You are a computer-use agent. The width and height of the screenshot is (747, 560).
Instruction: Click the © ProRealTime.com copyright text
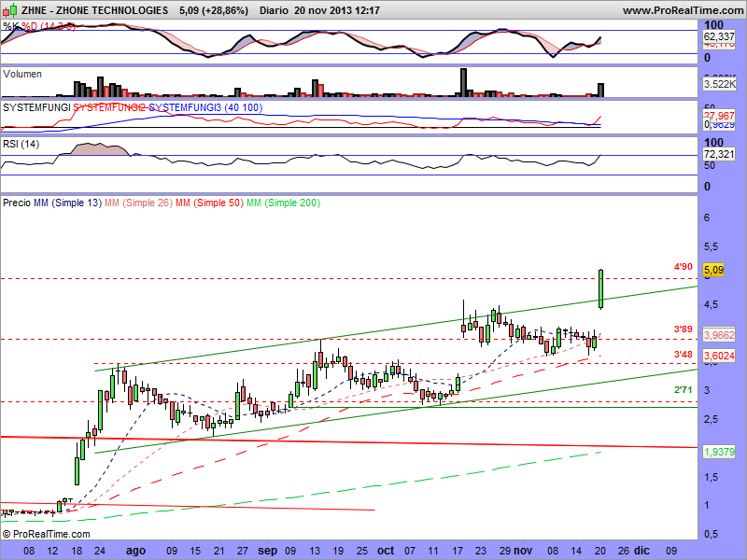(x=46, y=534)
